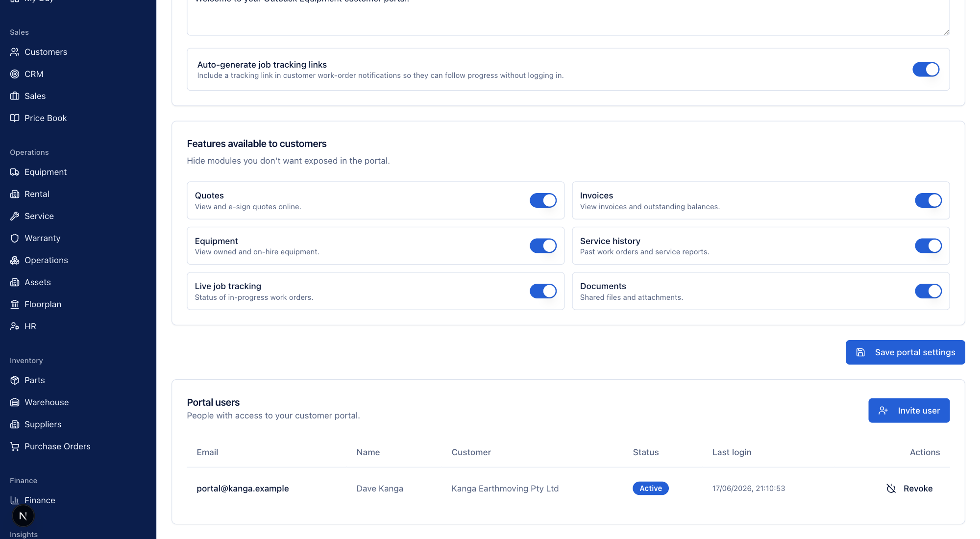Go to Suppliers list
This screenshot has width=980, height=539.
43,424
